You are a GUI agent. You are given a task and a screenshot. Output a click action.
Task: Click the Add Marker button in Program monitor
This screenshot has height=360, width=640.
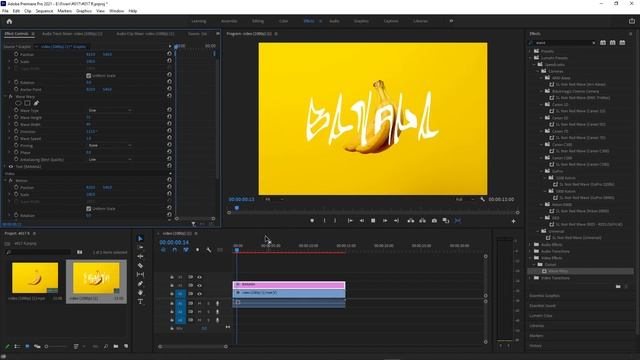click(312, 221)
